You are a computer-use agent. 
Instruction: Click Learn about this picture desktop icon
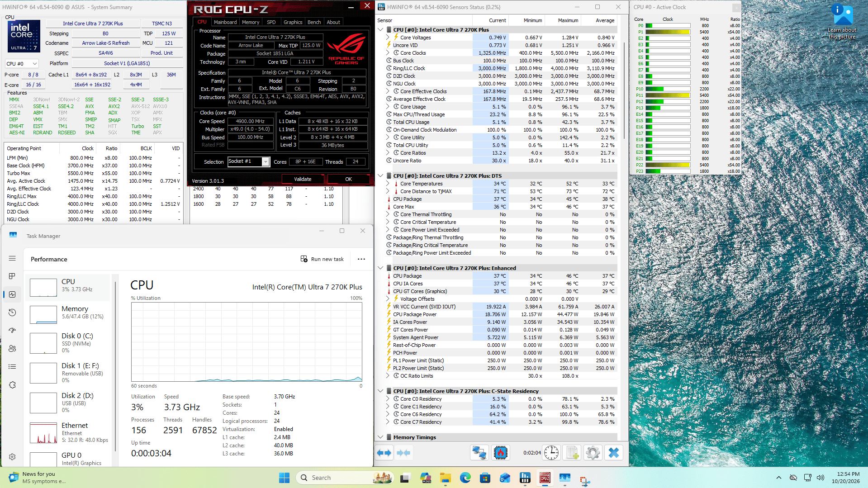pos(842,22)
